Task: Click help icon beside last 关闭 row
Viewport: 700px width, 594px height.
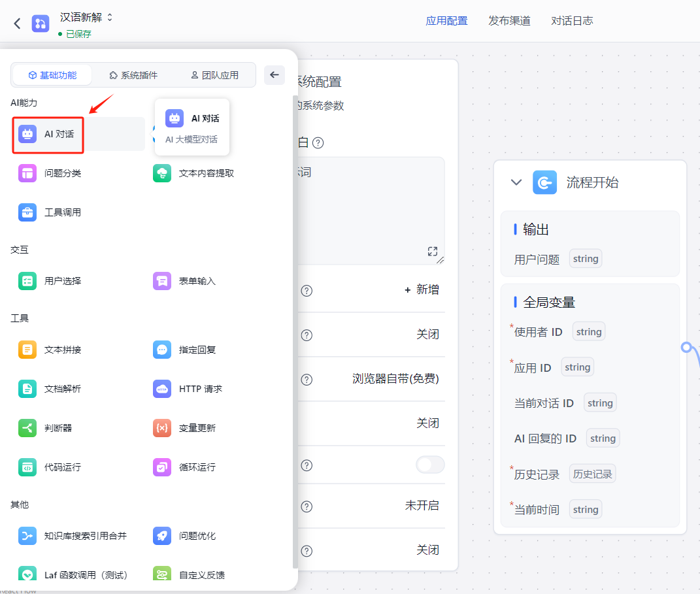Action: pyautogui.click(x=307, y=551)
